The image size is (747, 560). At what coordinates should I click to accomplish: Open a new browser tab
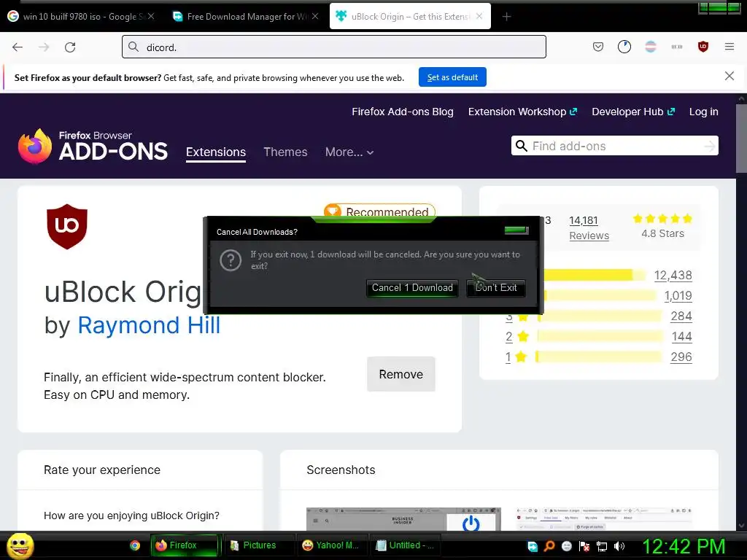506,17
